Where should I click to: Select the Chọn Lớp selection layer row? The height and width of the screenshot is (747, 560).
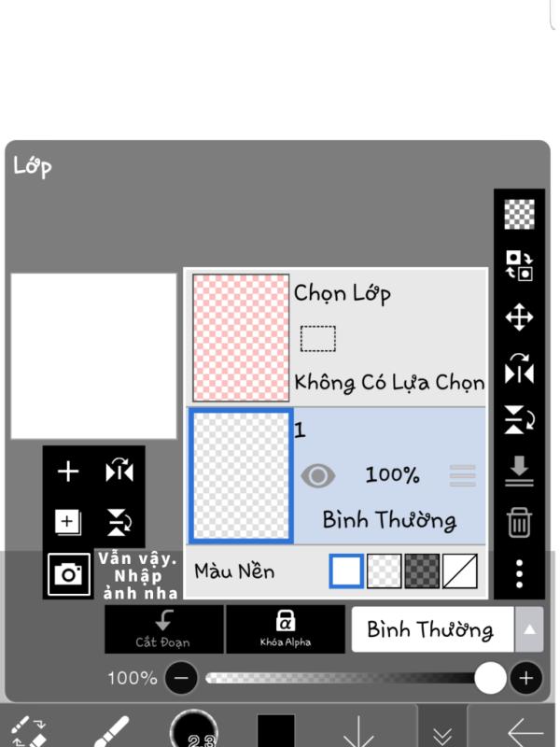click(336, 337)
